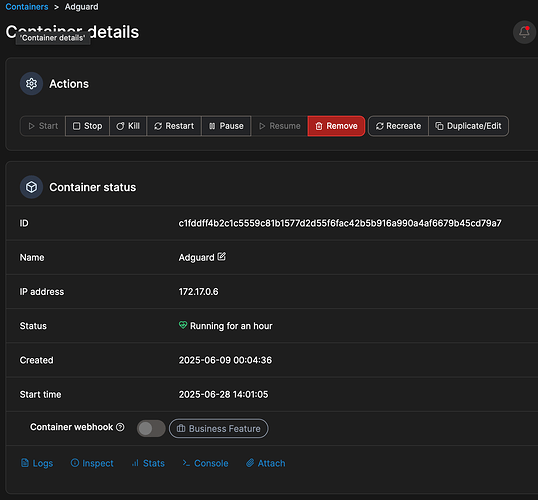Image resolution: width=538 pixels, height=500 pixels.
Task: Click the Container webhook help icon
Action: (x=120, y=427)
